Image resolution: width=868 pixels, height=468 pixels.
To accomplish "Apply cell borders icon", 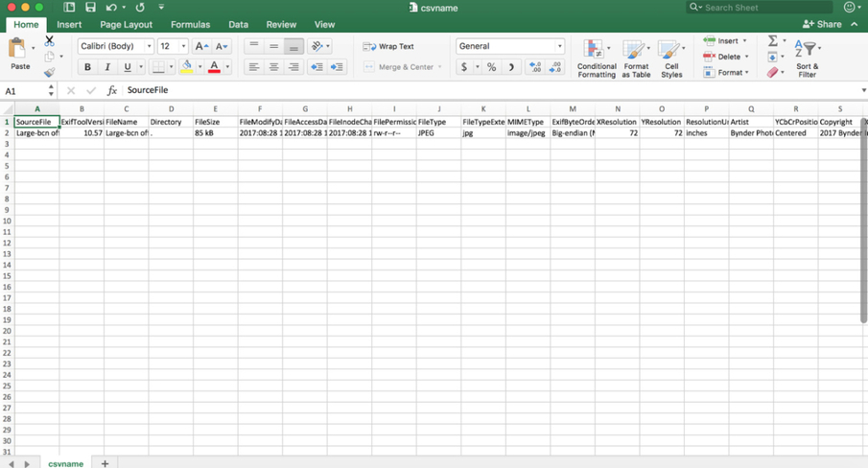I will point(158,67).
